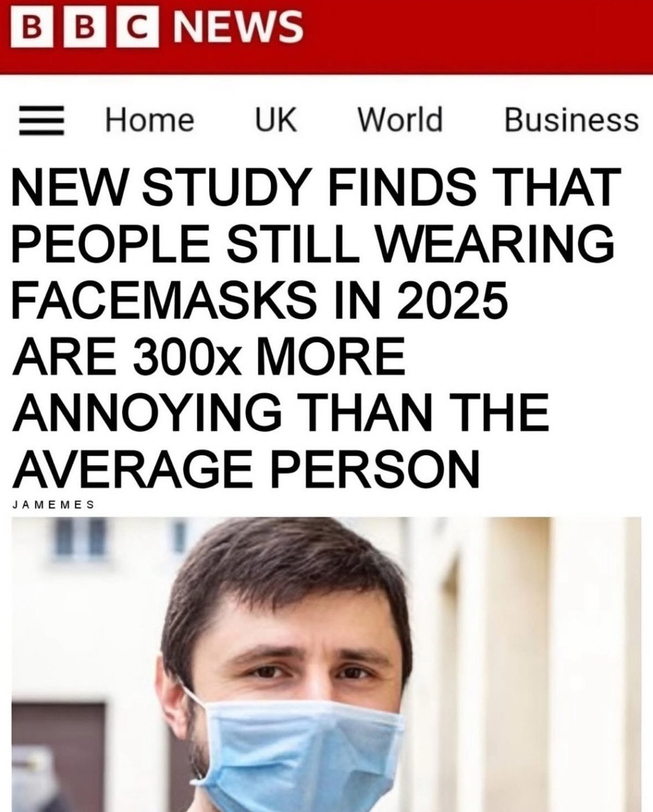Image resolution: width=653 pixels, height=812 pixels.
Task: Switch to the World section
Action: 400,120
